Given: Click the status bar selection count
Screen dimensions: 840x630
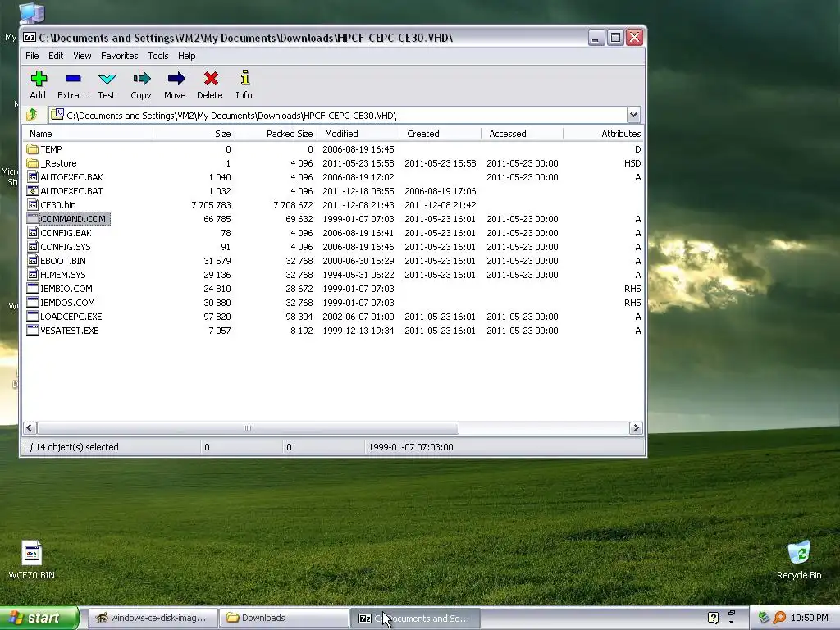Looking at the screenshot, I should point(71,447).
